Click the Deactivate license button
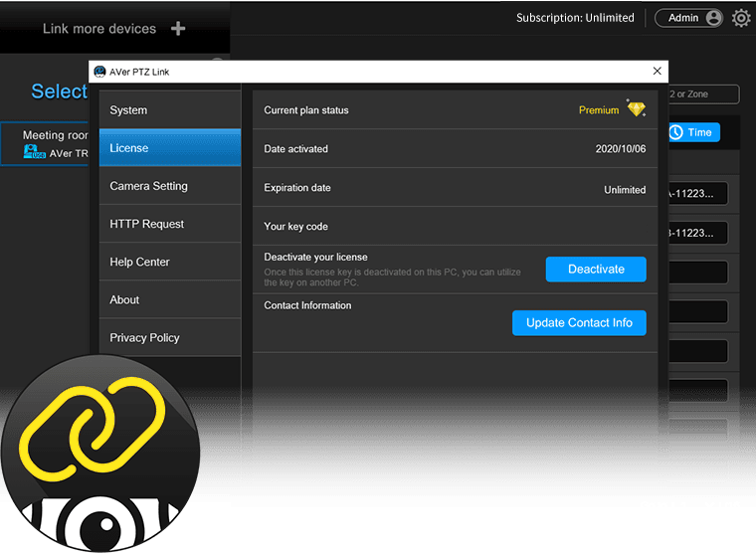Screen dimensions: 756x553 (596, 269)
